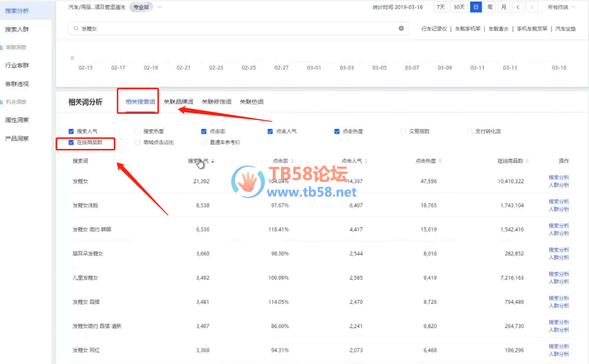This screenshot has width=589, height=364.
Task: Enable the 支付转化率 checkbox
Action: (x=470, y=131)
